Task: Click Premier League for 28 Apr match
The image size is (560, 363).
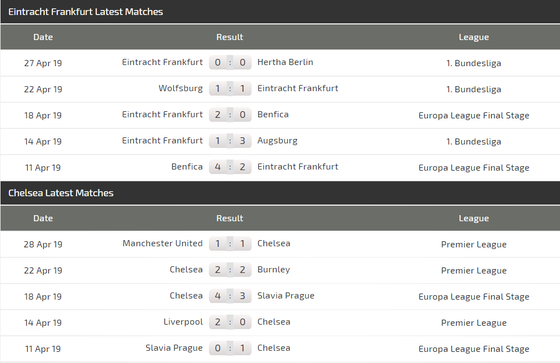Action: point(474,244)
